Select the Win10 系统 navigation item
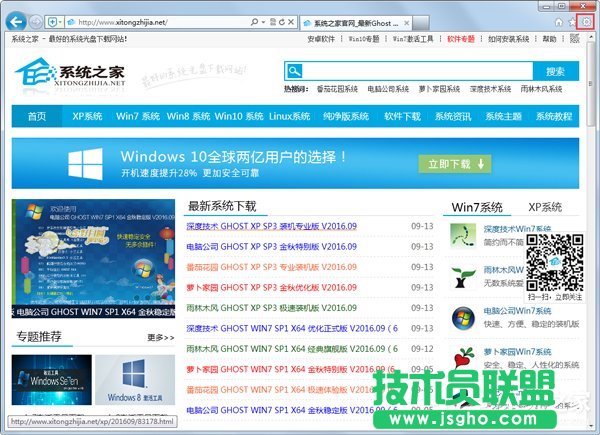Image resolution: width=600 pixels, height=435 pixels. point(239,116)
